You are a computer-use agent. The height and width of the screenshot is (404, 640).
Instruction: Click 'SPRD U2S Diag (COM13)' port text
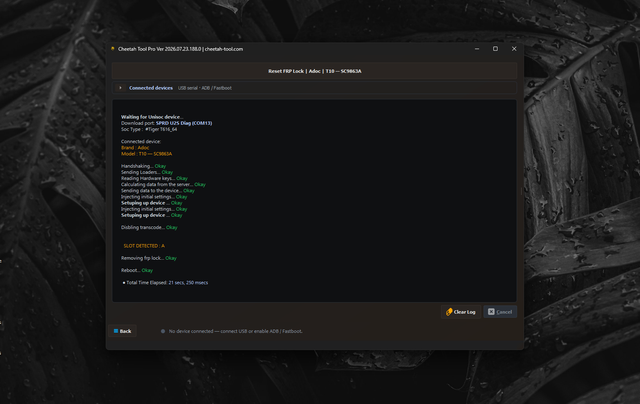click(184, 123)
